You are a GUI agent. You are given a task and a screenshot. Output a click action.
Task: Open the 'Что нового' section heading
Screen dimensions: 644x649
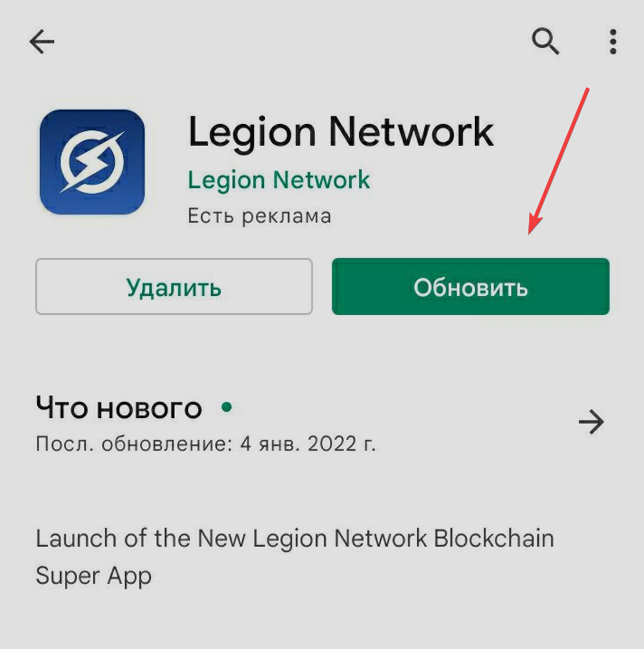tap(119, 407)
